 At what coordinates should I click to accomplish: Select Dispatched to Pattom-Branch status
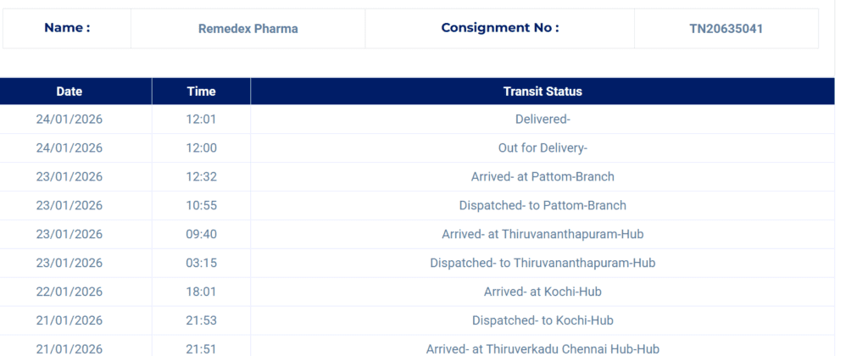[x=542, y=205]
